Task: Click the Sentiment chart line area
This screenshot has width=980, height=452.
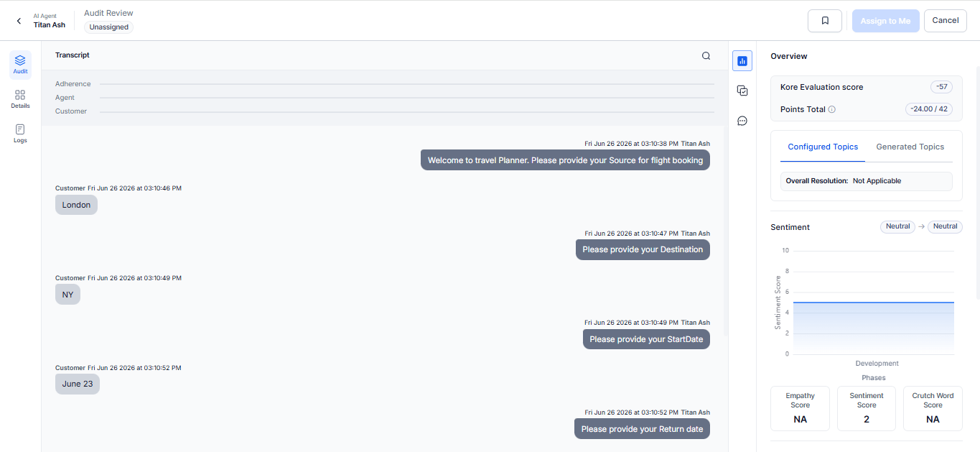Action: pos(873,328)
